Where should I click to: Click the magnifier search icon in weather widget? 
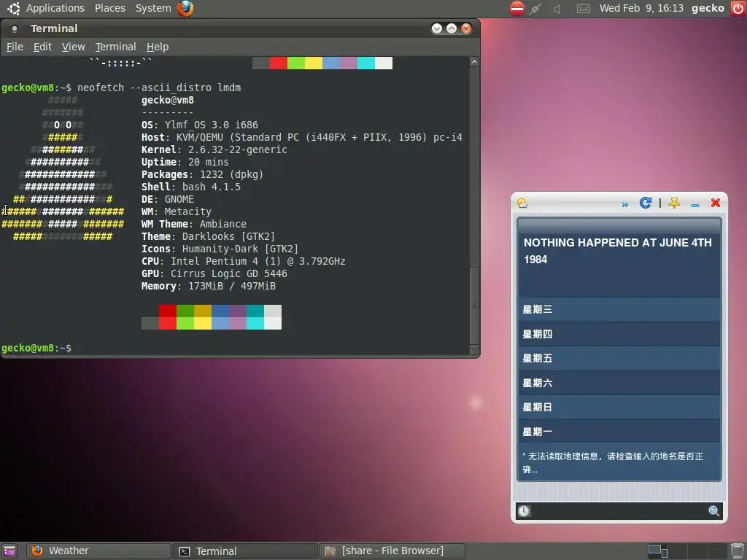point(713,511)
